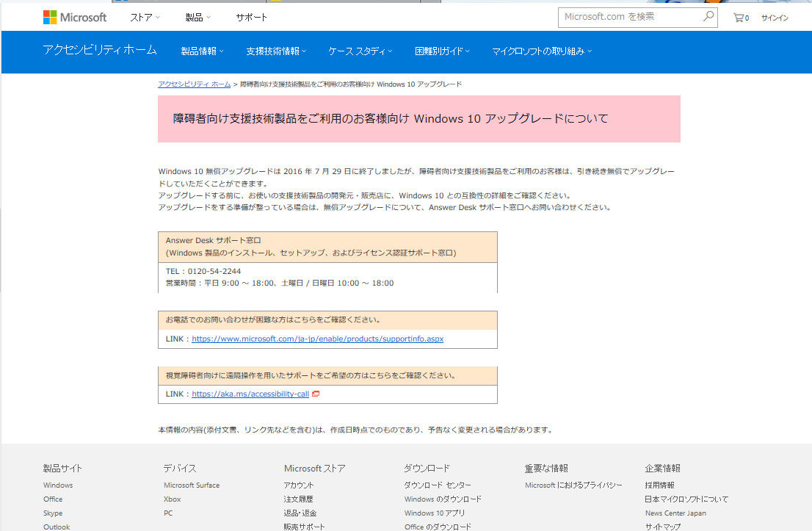Expand the 困難別ガイド menu
This screenshot has height=531, width=812.
click(442, 51)
